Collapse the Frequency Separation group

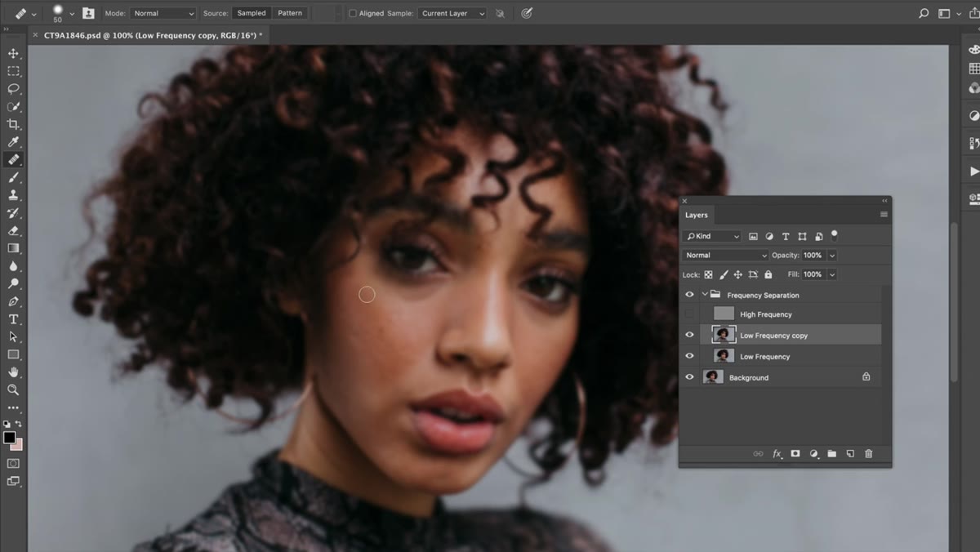click(704, 295)
